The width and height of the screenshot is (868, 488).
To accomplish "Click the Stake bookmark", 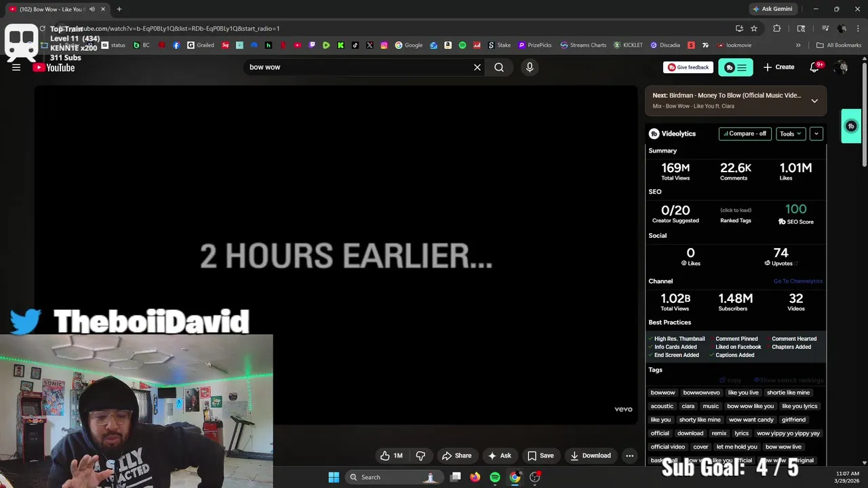I will [x=500, y=45].
